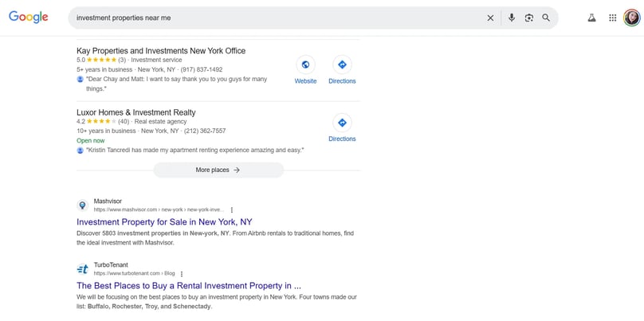Open The Best Places to Buy a Rental link
The image size is (644, 321).
189,286
